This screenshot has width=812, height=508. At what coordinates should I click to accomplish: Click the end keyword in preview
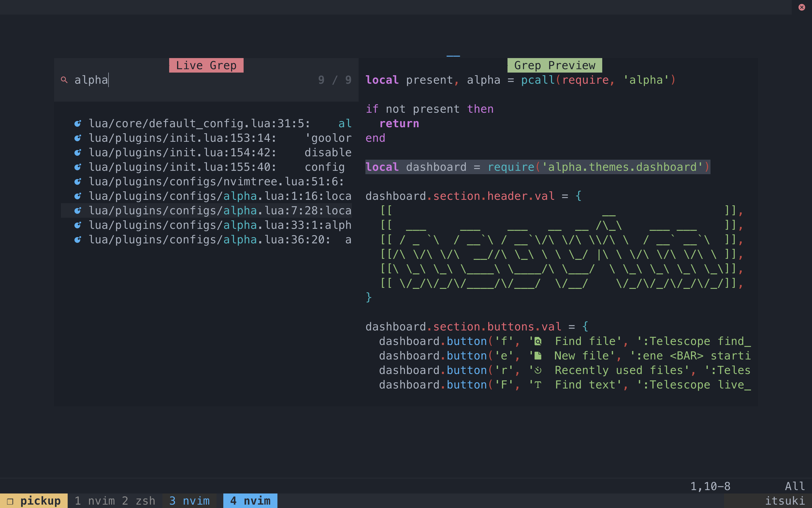coord(376,138)
